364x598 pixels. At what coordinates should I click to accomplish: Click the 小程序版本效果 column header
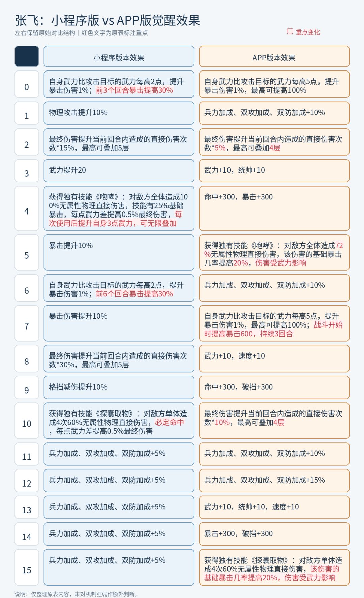(x=119, y=56)
